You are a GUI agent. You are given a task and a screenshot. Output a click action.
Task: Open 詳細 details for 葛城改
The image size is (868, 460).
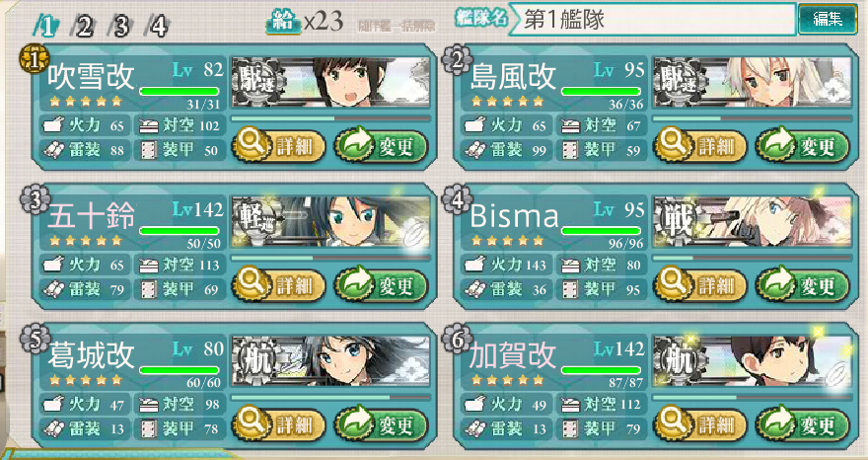279,424
